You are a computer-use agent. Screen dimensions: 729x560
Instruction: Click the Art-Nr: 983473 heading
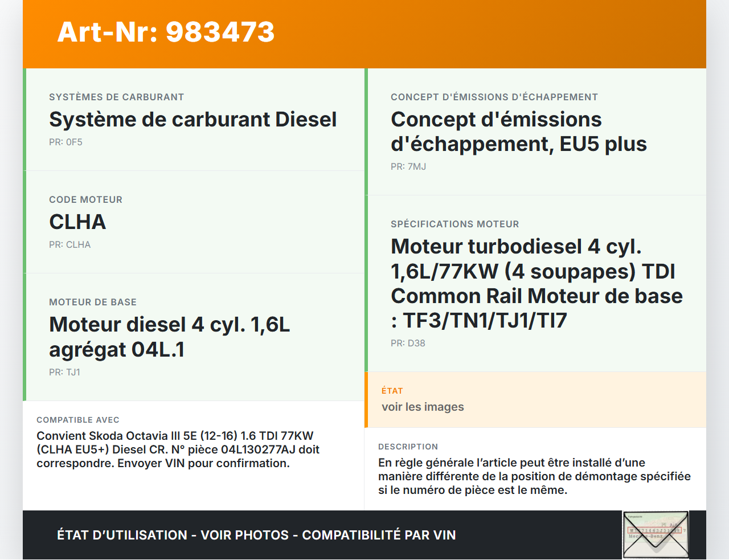coord(166,32)
